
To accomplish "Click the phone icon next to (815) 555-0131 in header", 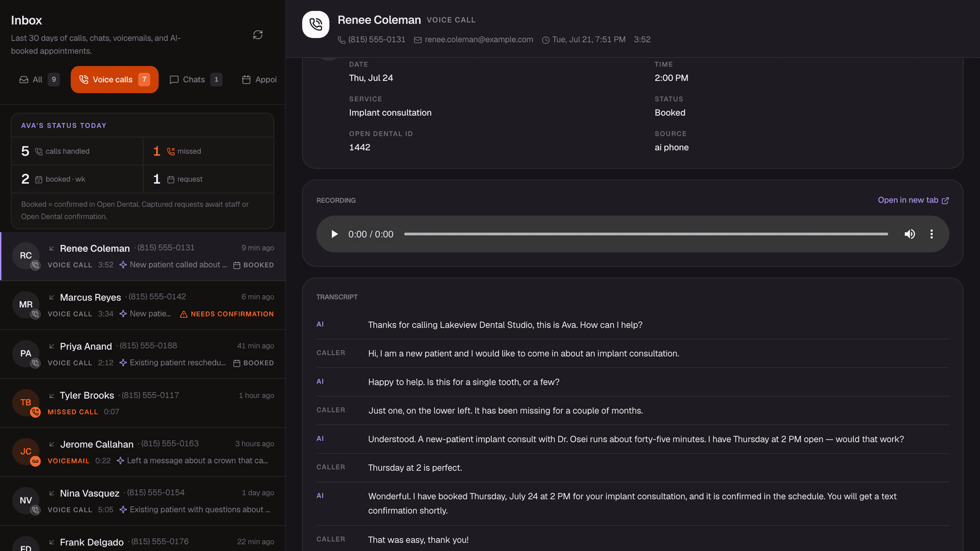I will pos(342,40).
